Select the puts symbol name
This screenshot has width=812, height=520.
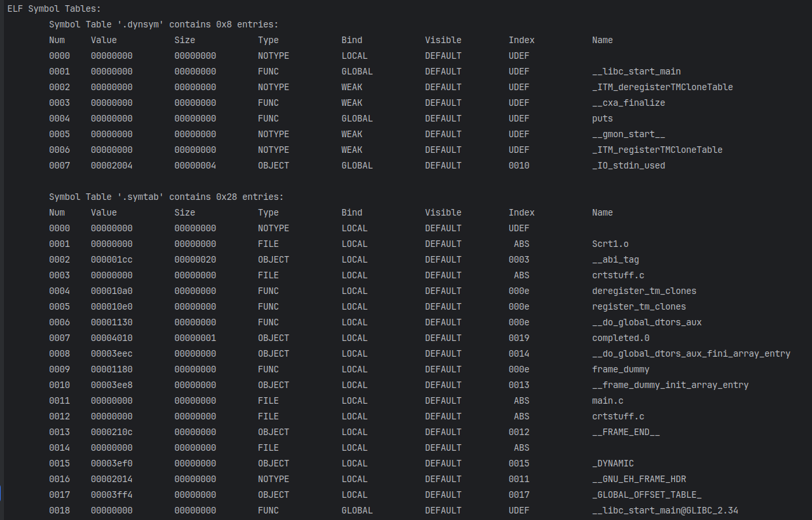pyautogui.click(x=602, y=118)
